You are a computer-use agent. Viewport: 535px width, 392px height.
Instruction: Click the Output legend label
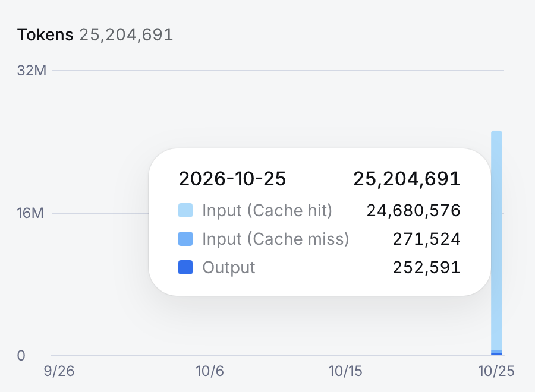(x=229, y=267)
